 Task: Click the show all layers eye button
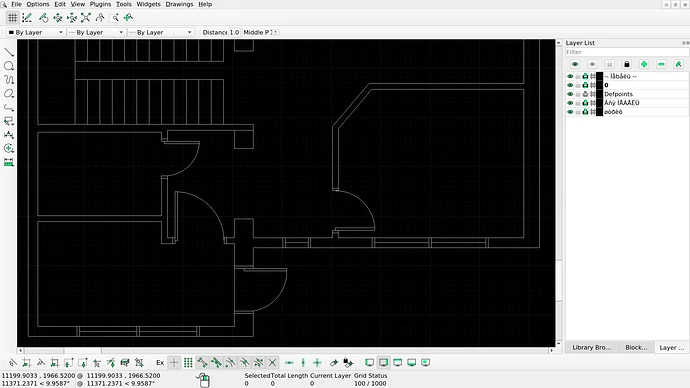(x=575, y=64)
